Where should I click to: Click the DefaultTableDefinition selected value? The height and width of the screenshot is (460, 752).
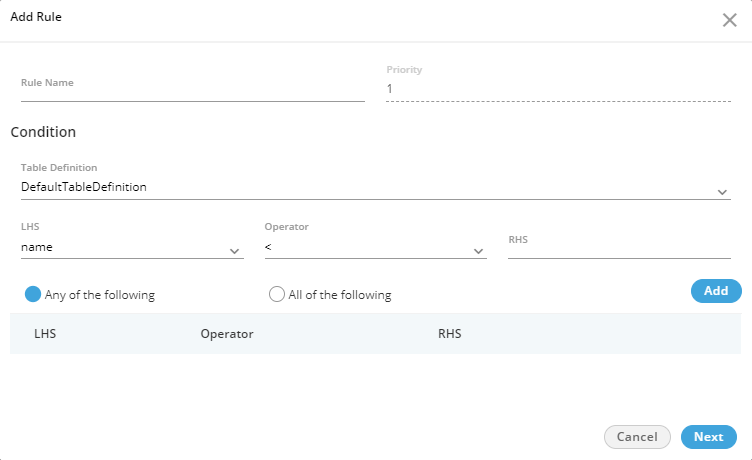[84, 186]
